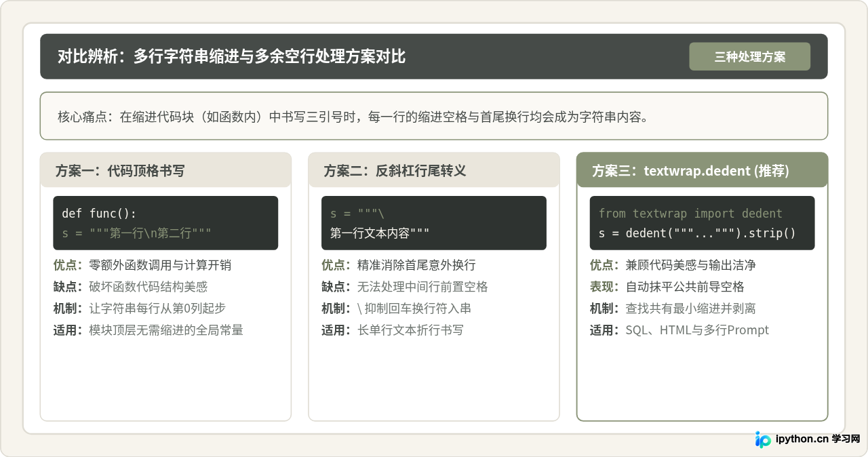The image size is (868, 457).
Task: Click the text 模块顶层无需缩进的全局常量
Action: pos(166,330)
